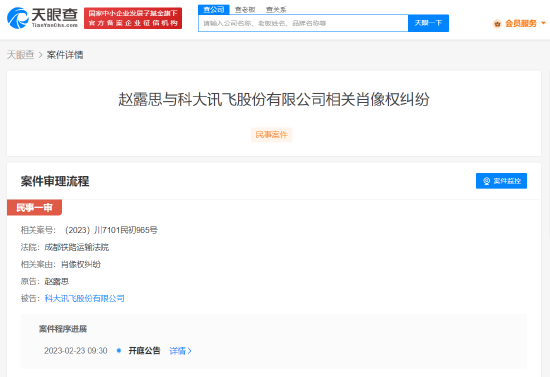Click the 案件审理流程 section heading
Screen dimensions: 550x377
[55, 181]
